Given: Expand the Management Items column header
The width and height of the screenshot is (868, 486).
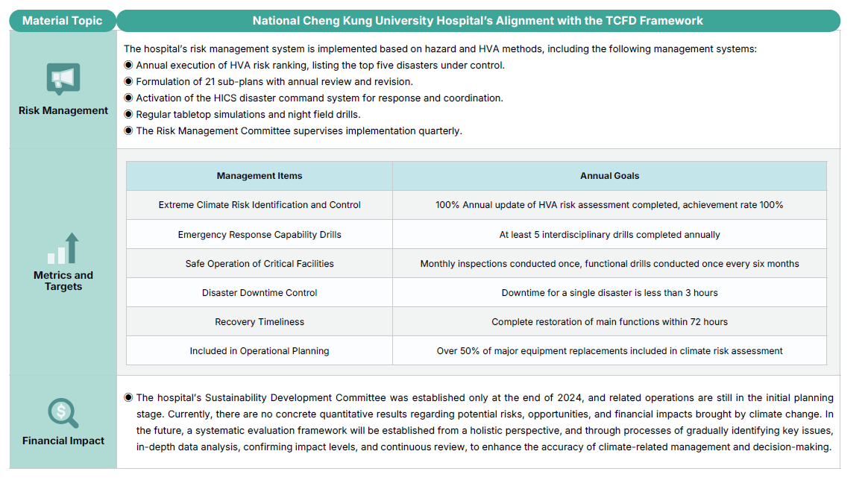Looking at the screenshot, I should [x=260, y=176].
